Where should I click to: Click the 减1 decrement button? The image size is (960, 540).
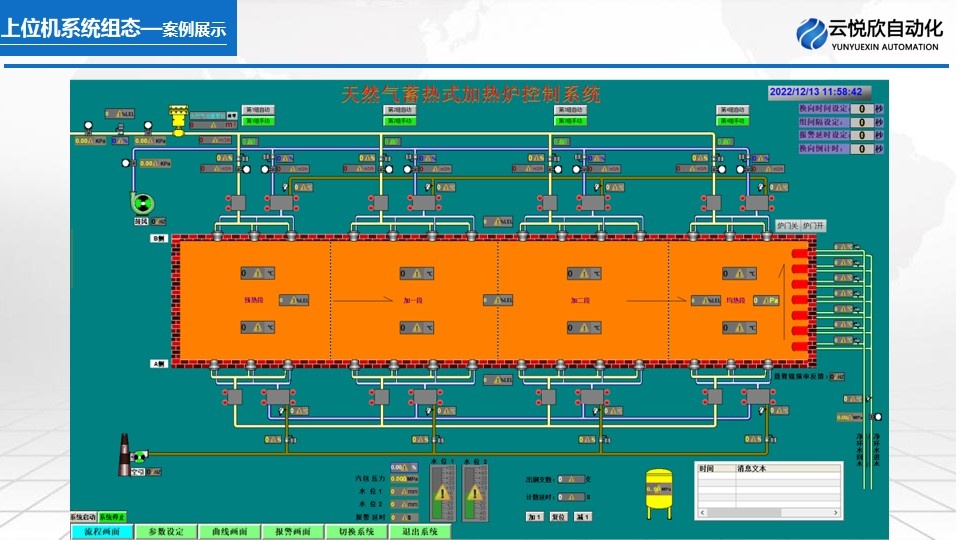tap(583, 516)
